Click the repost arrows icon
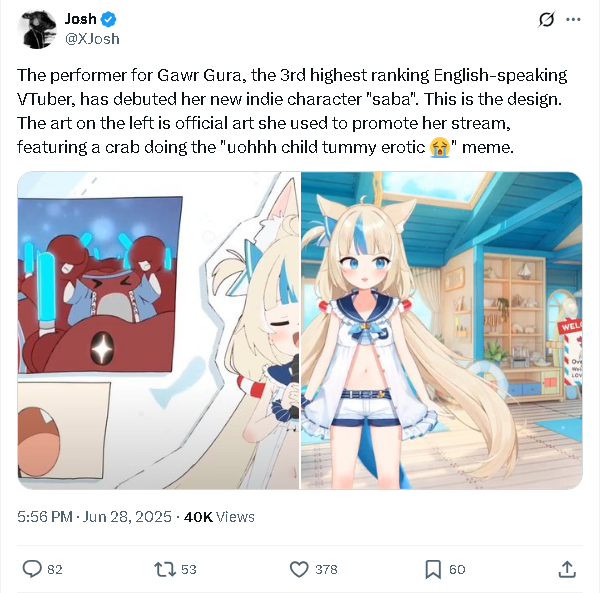Screen dimensions: 610x593 click(165, 569)
